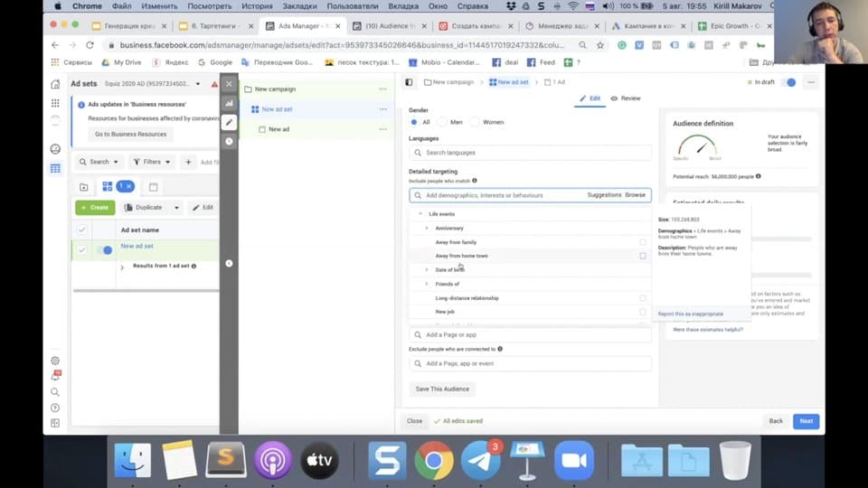Image resolution: width=868 pixels, height=488 pixels.
Task: Toggle the New ad set on/off switch in table
Action: pyautogui.click(x=104, y=250)
